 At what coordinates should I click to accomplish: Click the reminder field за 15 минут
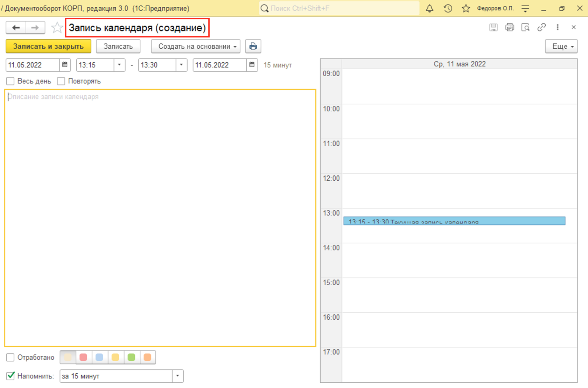pos(116,376)
